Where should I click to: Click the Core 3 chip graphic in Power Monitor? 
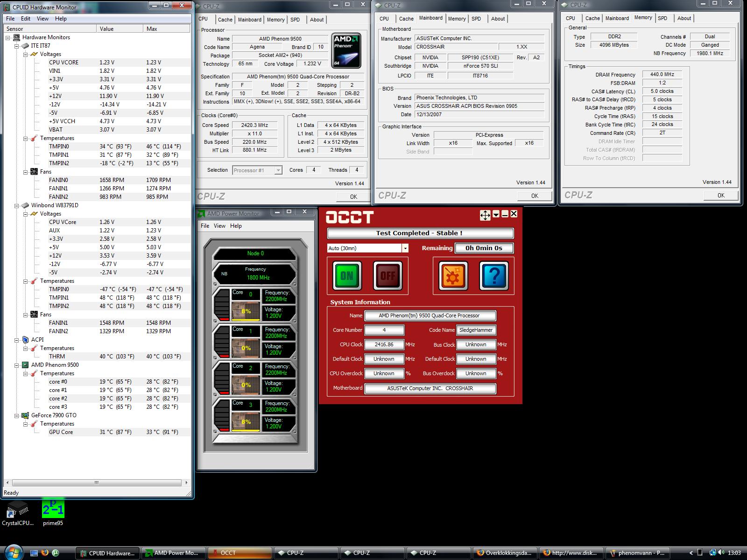[246, 422]
